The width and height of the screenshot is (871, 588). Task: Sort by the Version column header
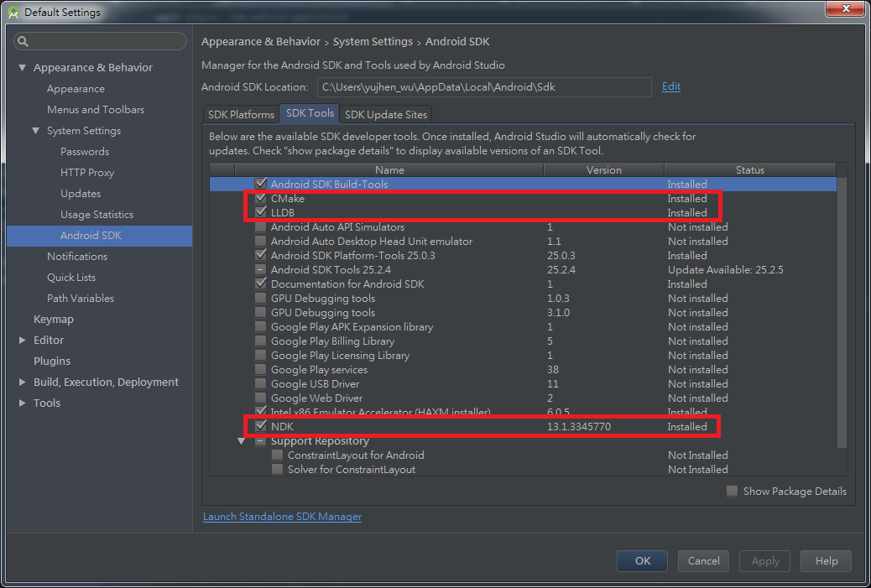pyautogui.click(x=604, y=170)
